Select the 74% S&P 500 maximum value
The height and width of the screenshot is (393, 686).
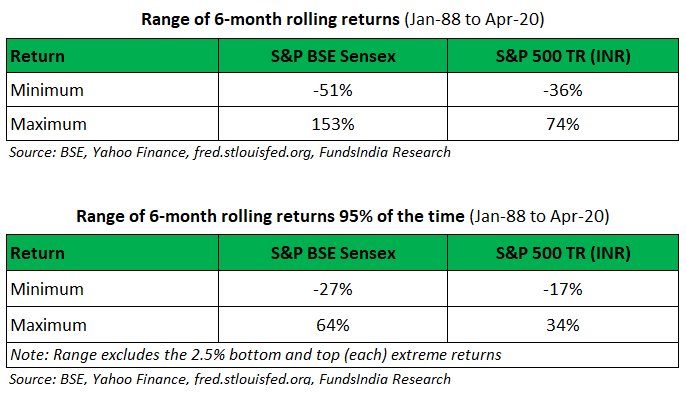[x=563, y=124]
